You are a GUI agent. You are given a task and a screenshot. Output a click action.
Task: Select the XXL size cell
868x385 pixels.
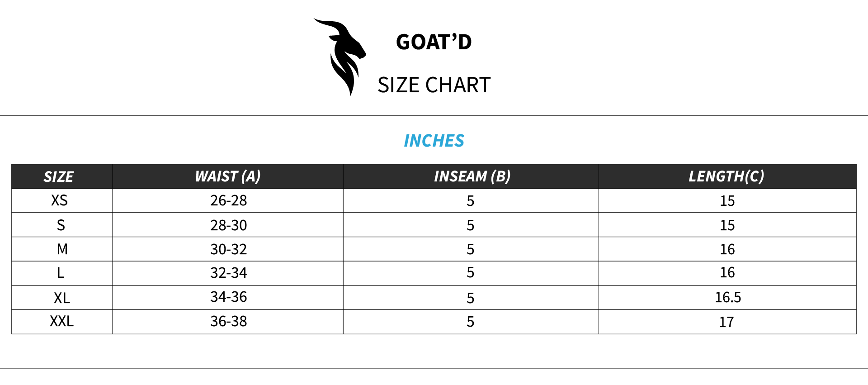click(61, 321)
